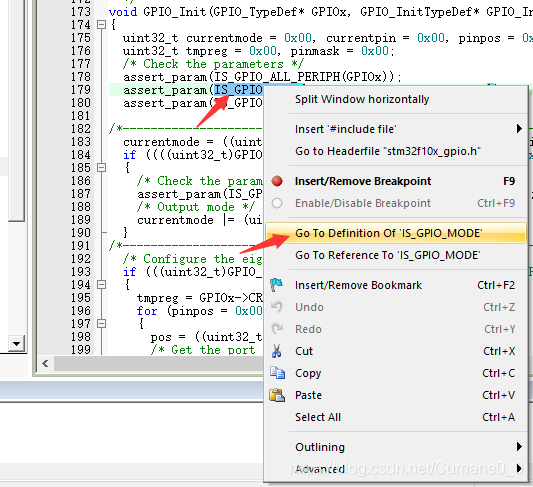Click 'Output mode' comment on line 188
Screen dimensions: 533x487
click(196, 207)
